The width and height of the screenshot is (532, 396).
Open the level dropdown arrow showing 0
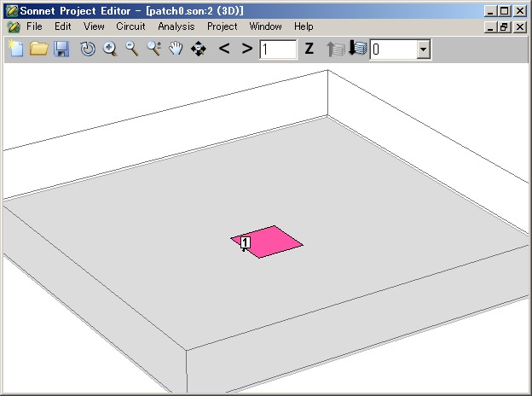423,49
